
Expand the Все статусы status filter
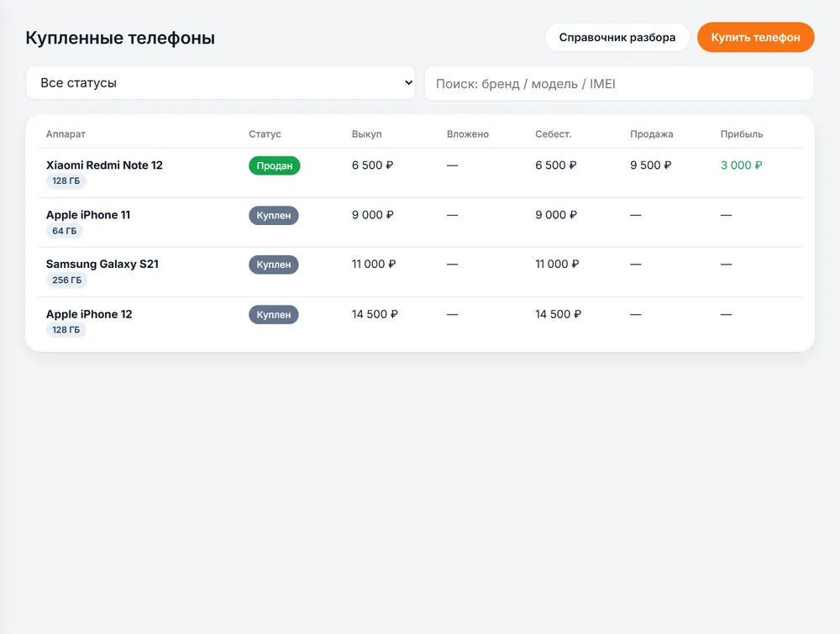point(220,83)
